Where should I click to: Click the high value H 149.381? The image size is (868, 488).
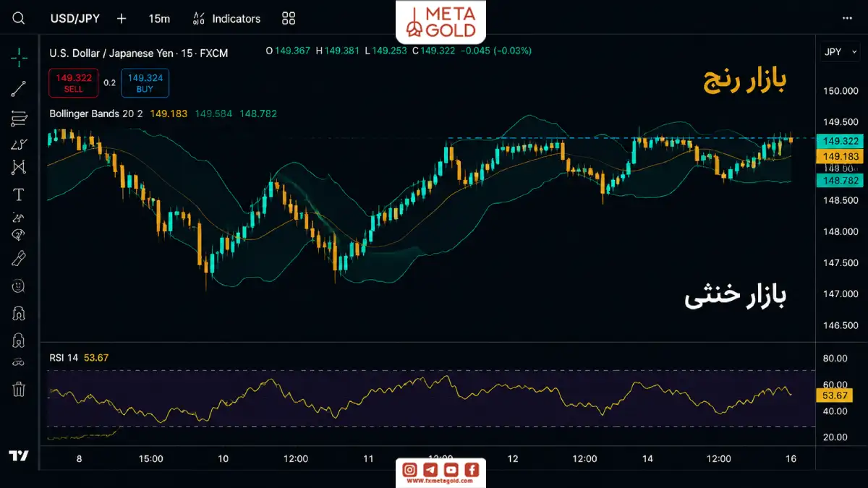point(337,51)
